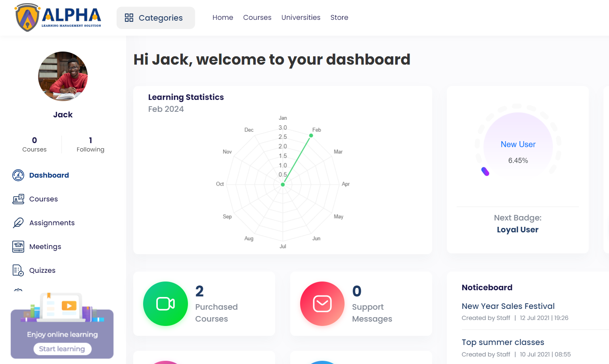Image resolution: width=609 pixels, height=364 pixels.
Task: Open the Courses top navigation link
Action: pos(257,17)
